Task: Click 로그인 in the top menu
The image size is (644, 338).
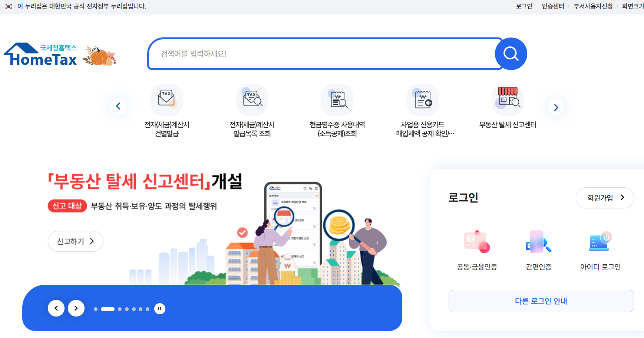Action: pyautogui.click(x=524, y=6)
